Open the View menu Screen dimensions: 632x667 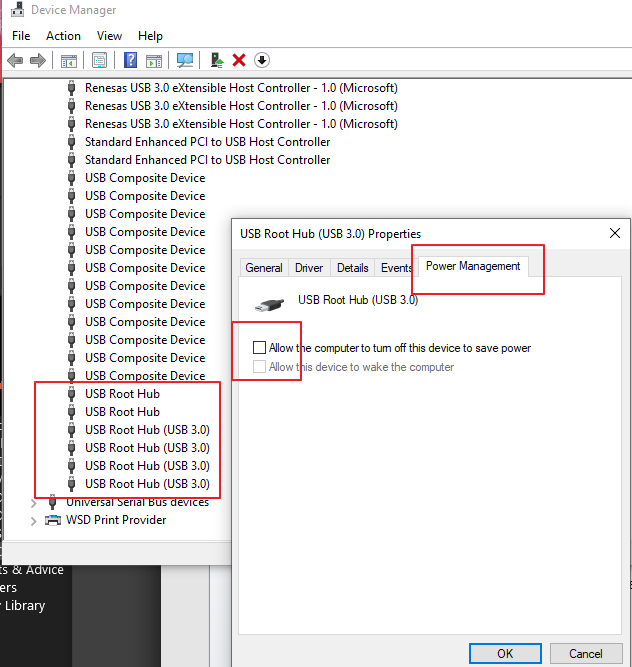(x=109, y=36)
